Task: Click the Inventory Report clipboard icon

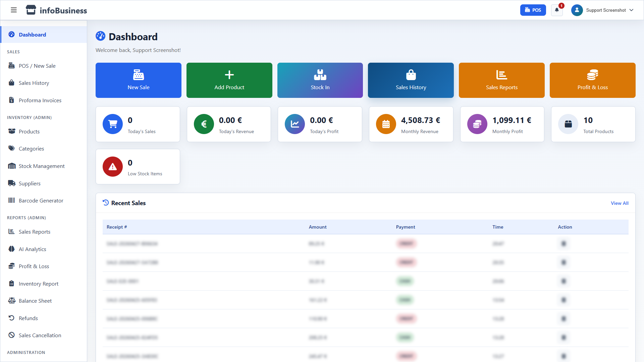Action: (x=12, y=284)
